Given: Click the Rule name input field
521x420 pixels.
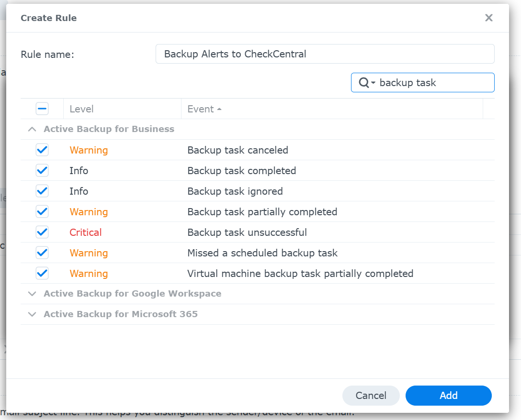Looking at the screenshot, I should (325, 54).
